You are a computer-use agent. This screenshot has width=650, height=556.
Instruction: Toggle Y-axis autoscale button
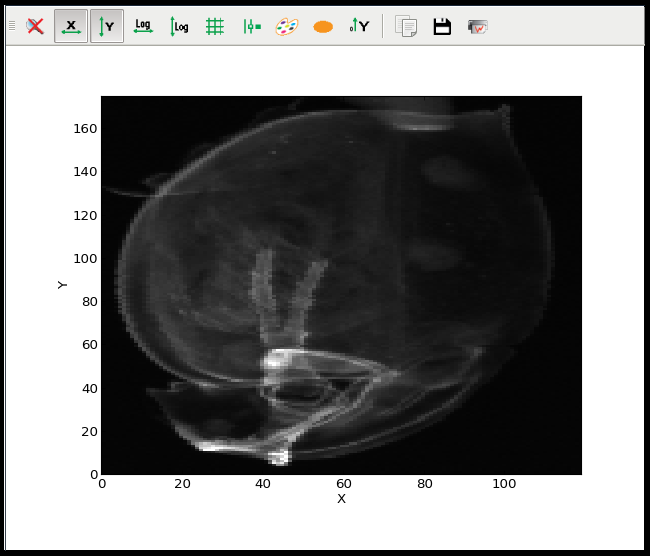pyautogui.click(x=107, y=26)
